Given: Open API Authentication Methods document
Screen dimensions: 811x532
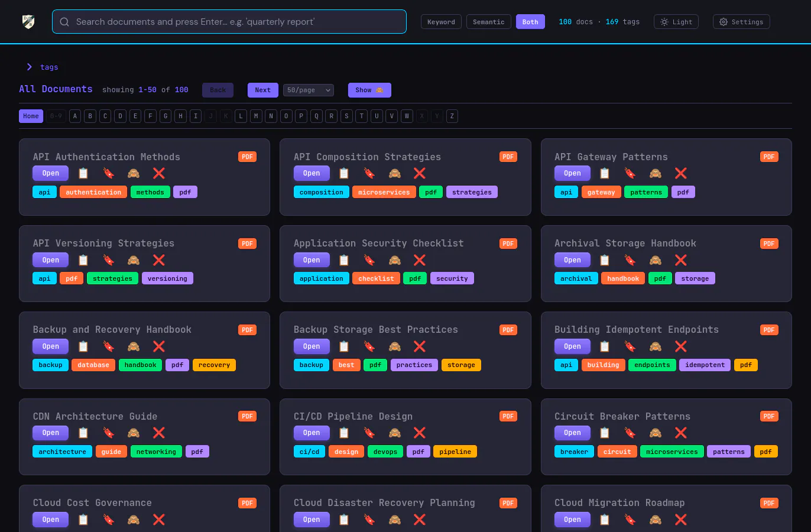Looking at the screenshot, I should [51, 173].
